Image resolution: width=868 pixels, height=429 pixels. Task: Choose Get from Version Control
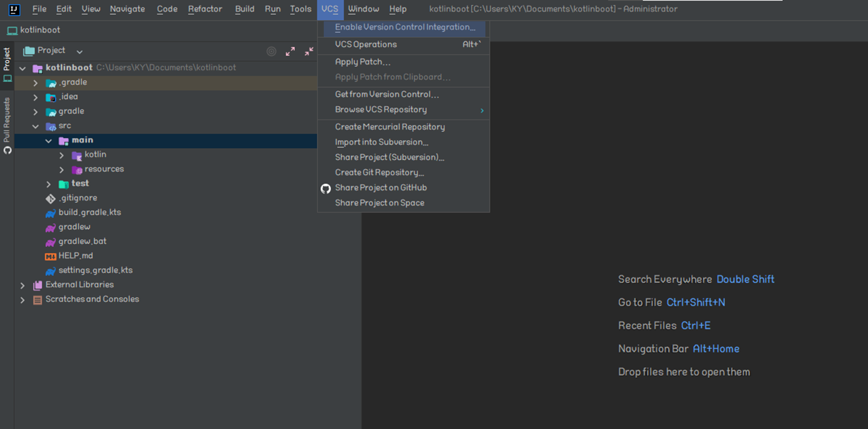coord(403,94)
